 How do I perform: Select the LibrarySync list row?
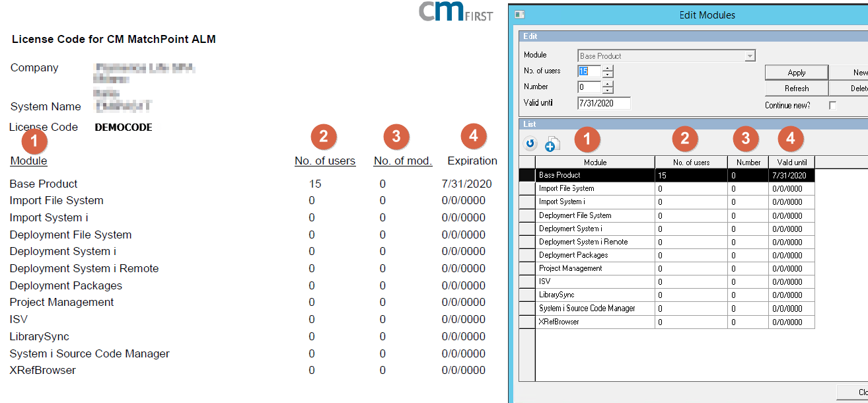(667, 295)
